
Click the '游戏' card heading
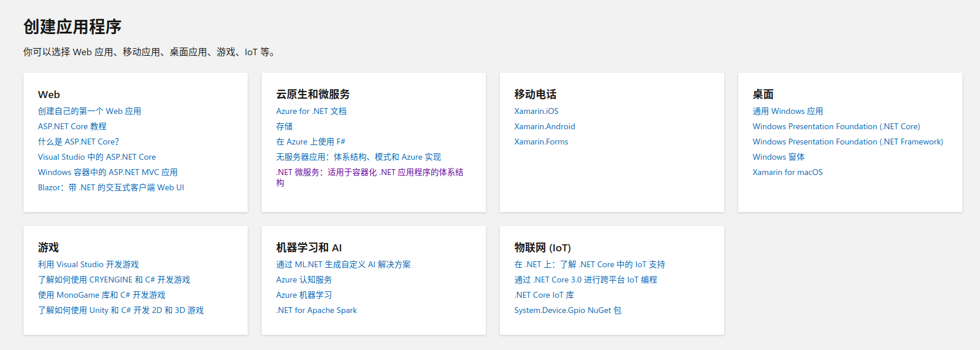[x=48, y=248]
